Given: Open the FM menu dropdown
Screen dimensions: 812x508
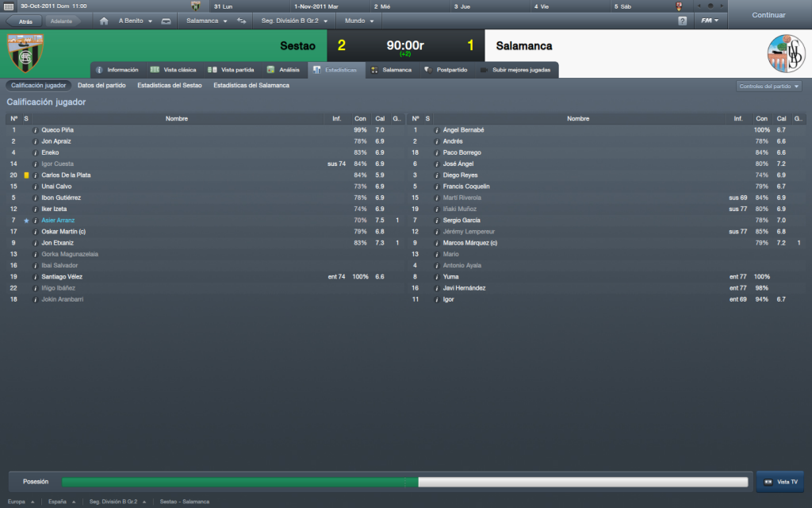Looking at the screenshot, I should point(710,21).
